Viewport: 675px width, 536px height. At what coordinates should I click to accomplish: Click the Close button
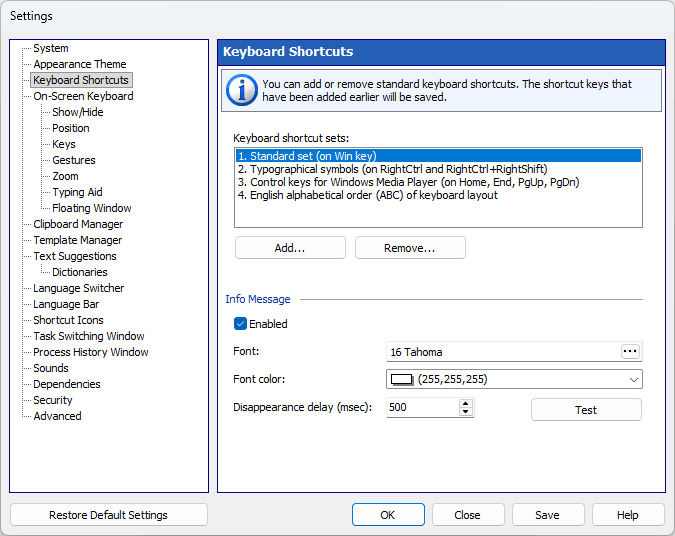click(x=468, y=514)
